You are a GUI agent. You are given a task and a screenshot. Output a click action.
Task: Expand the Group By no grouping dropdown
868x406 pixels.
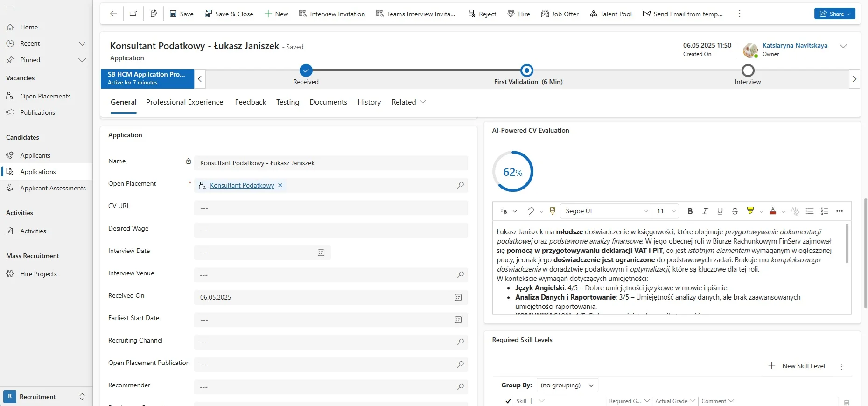pos(567,385)
